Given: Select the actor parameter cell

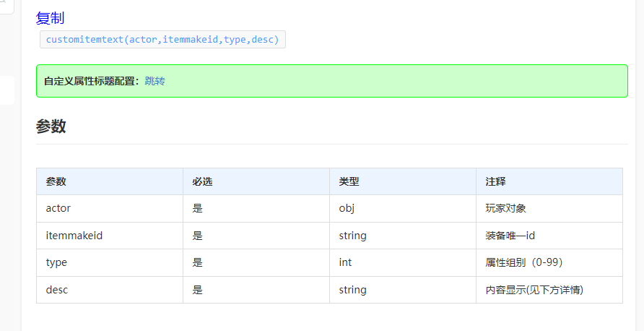Looking at the screenshot, I should [x=110, y=208].
